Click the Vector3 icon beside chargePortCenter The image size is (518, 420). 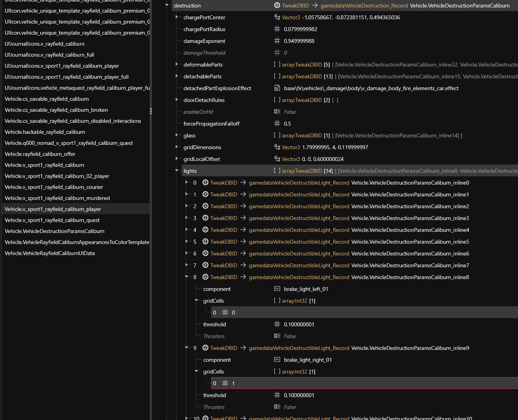pos(277,17)
